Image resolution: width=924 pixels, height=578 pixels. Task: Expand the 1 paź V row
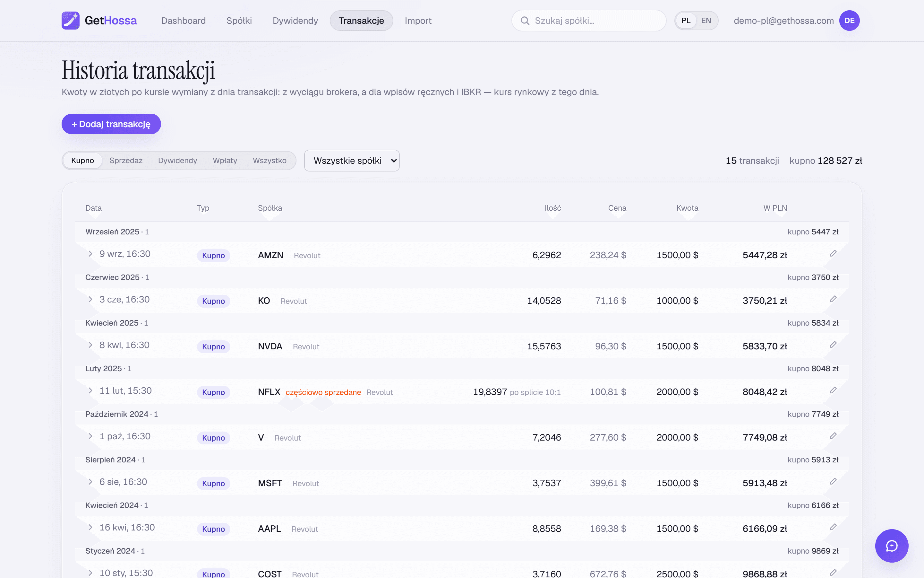coord(90,436)
